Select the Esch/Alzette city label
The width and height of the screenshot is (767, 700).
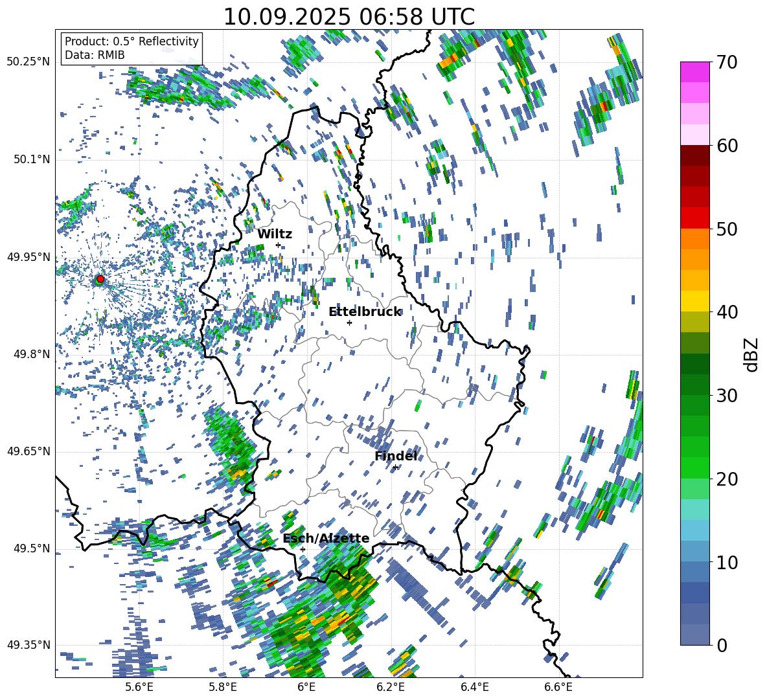pos(326,538)
